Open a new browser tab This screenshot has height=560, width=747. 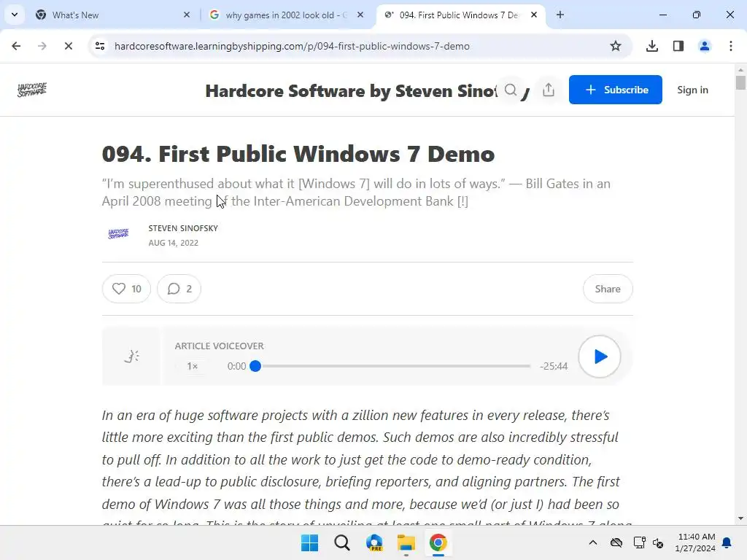tap(560, 15)
